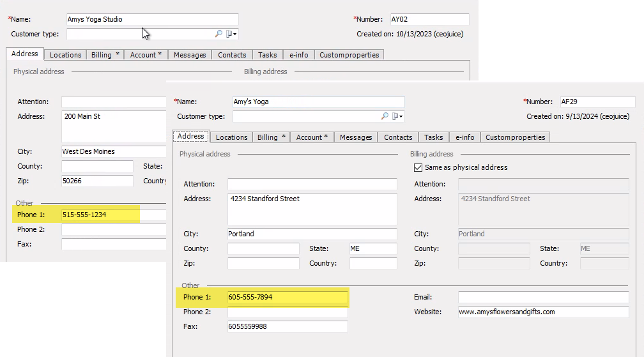Viewport: 644px width, 357px height.
Task: Open the Locations tab in Amys Yoga Studio window
Action: pos(66,55)
